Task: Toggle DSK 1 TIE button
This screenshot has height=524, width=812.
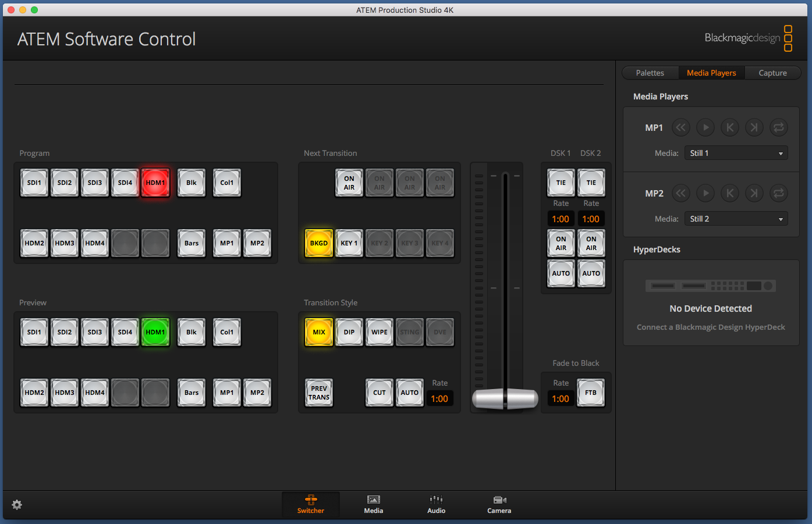Action: (561, 183)
